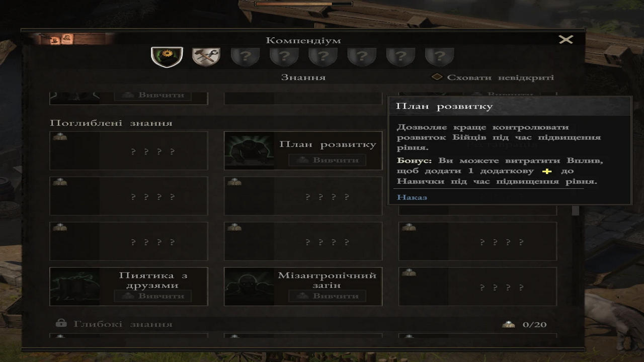Image resolution: width=644 pixels, height=362 pixels.
Task: Select the Пиятика з друзями card image
Action: tap(74, 287)
